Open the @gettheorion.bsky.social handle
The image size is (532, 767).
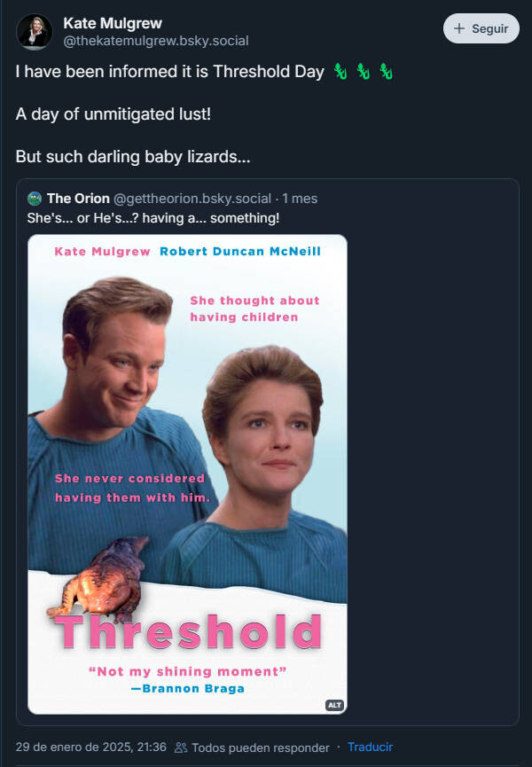[x=192, y=199]
